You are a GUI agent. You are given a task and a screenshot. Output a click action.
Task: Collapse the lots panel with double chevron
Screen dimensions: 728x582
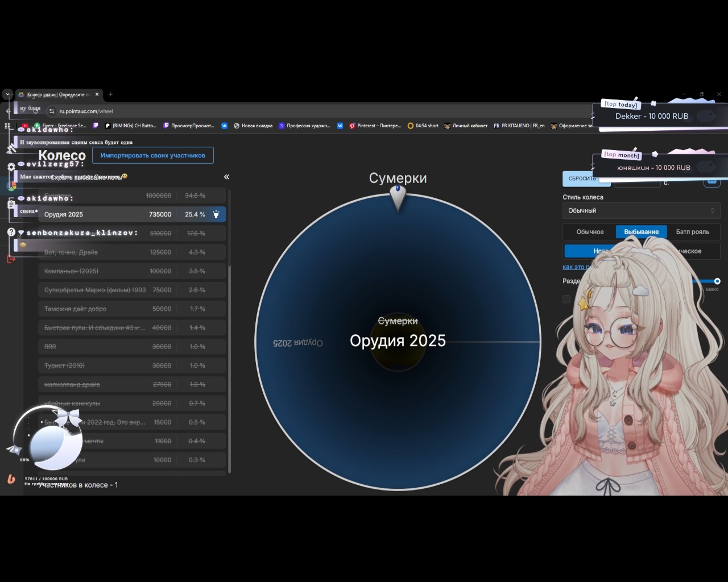click(226, 177)
